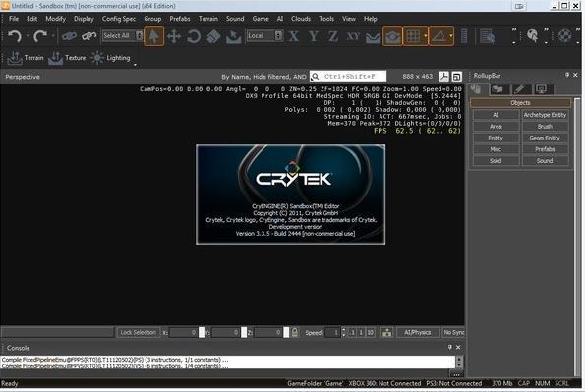Click the Redo arrow icon
The width and height of the screenshot is (585, 392).
click(x=40, y=36)
